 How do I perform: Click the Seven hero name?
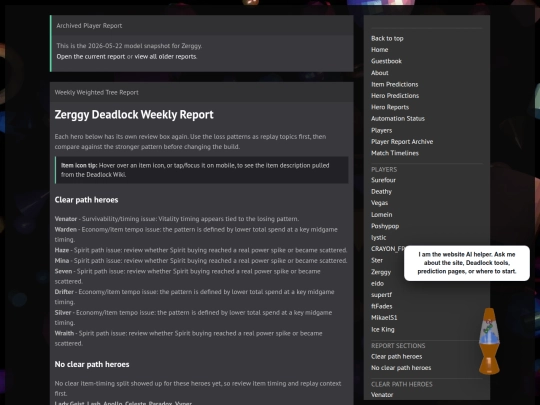click(63, 271)
